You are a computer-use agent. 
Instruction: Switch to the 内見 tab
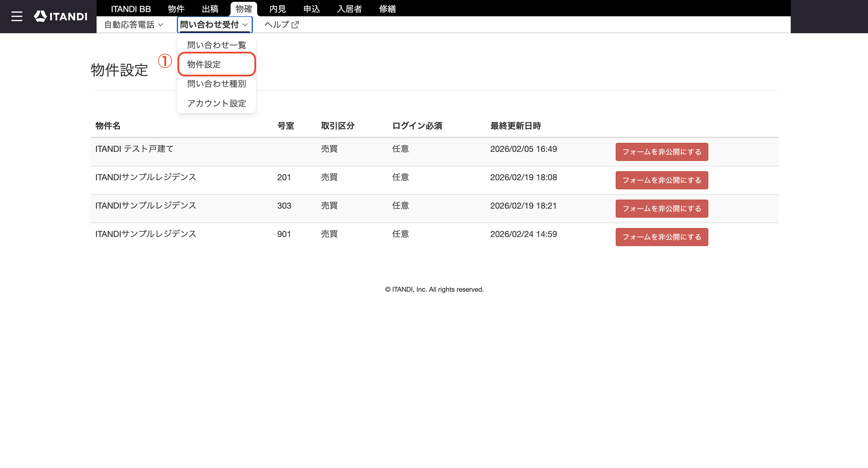[x=278, y=9]
